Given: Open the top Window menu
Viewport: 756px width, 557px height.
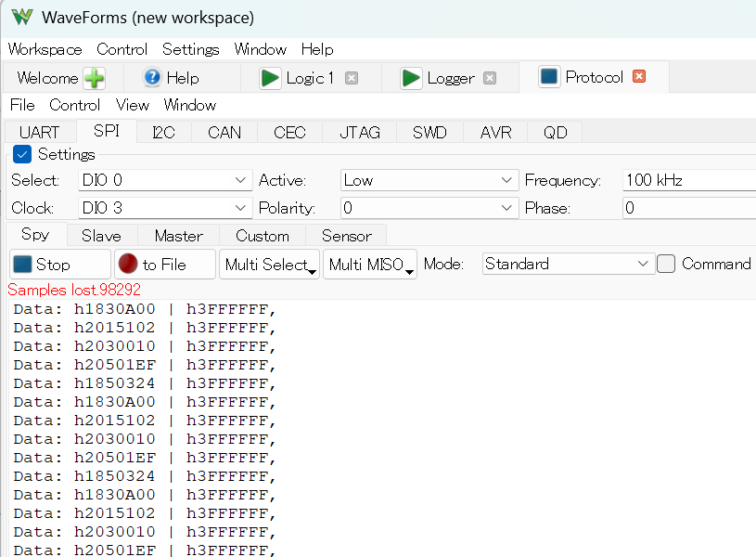Looking at the screenshot, I should point(261,49).
